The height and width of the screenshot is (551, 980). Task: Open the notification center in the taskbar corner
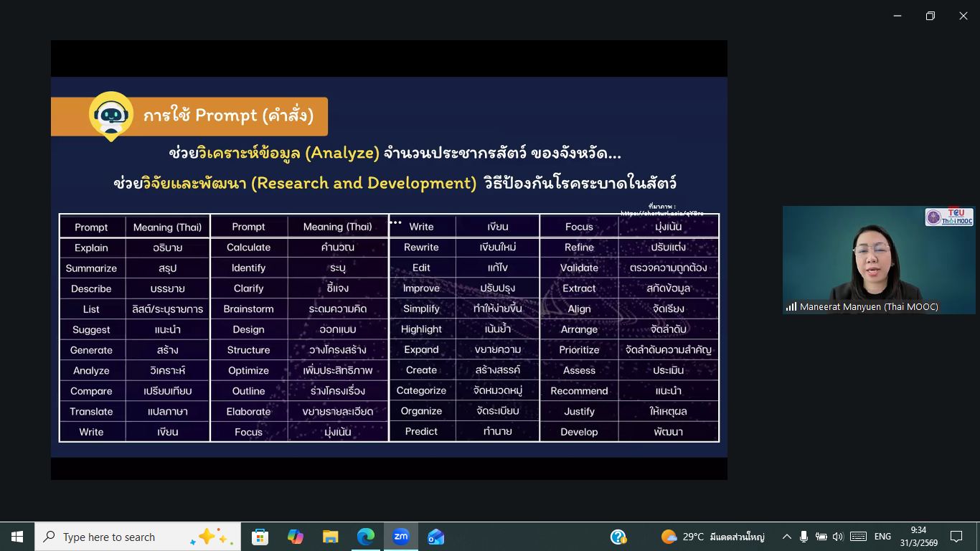956,537
